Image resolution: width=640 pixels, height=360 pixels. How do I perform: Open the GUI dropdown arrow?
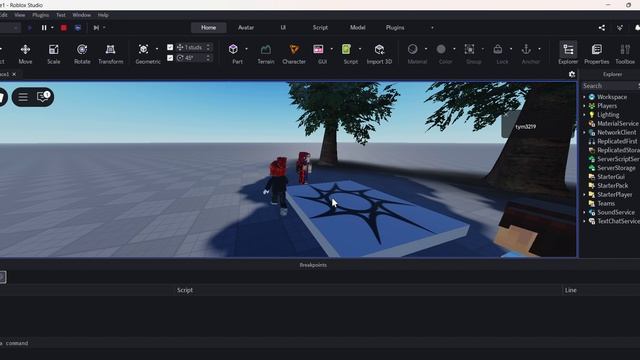tap(331, 49)
